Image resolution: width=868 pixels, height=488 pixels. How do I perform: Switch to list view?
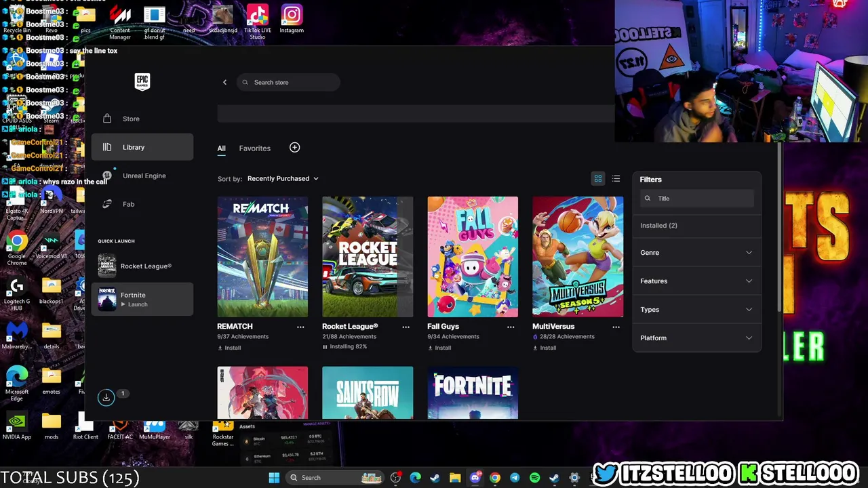coord(616,178)
